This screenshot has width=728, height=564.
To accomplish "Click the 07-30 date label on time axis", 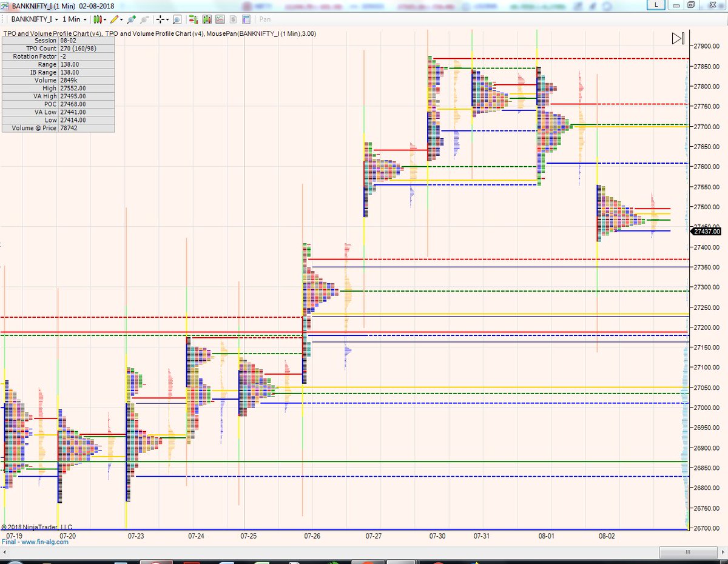I will coord(437,536).
